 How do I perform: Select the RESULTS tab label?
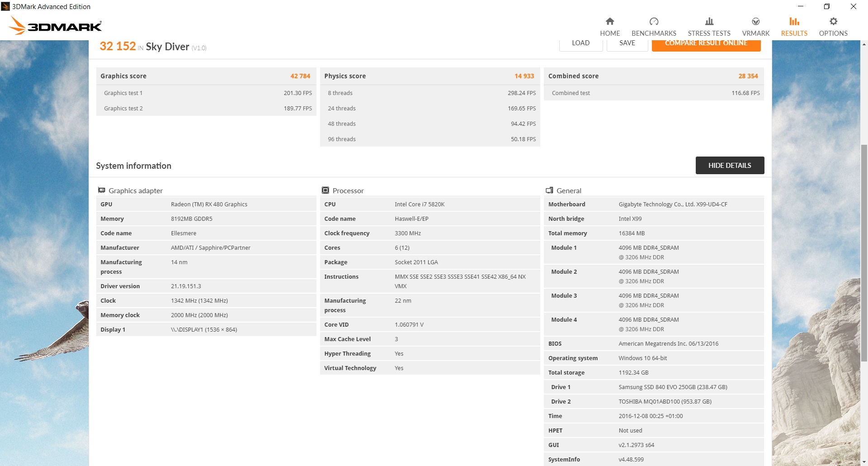tap(794, 33)
